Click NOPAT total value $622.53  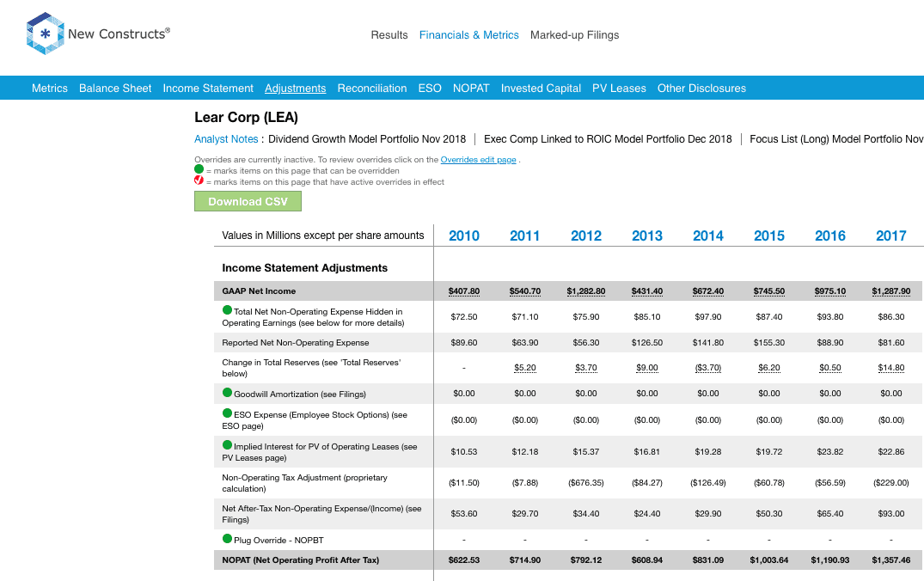pos(464,560)
